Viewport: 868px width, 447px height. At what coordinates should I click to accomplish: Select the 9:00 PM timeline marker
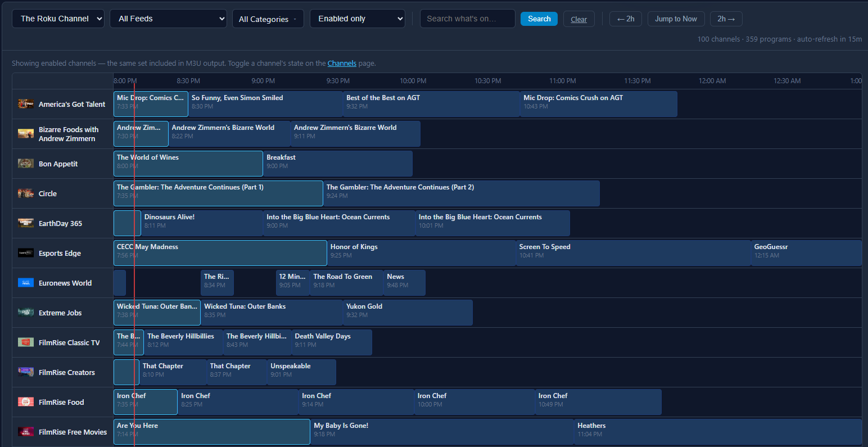click(x=263, y=81)
